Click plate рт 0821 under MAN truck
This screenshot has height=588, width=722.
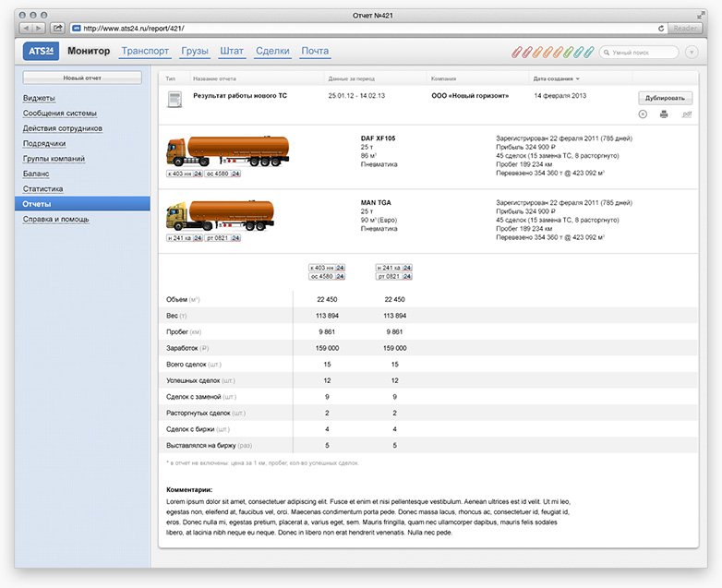[x=223, y=238]
